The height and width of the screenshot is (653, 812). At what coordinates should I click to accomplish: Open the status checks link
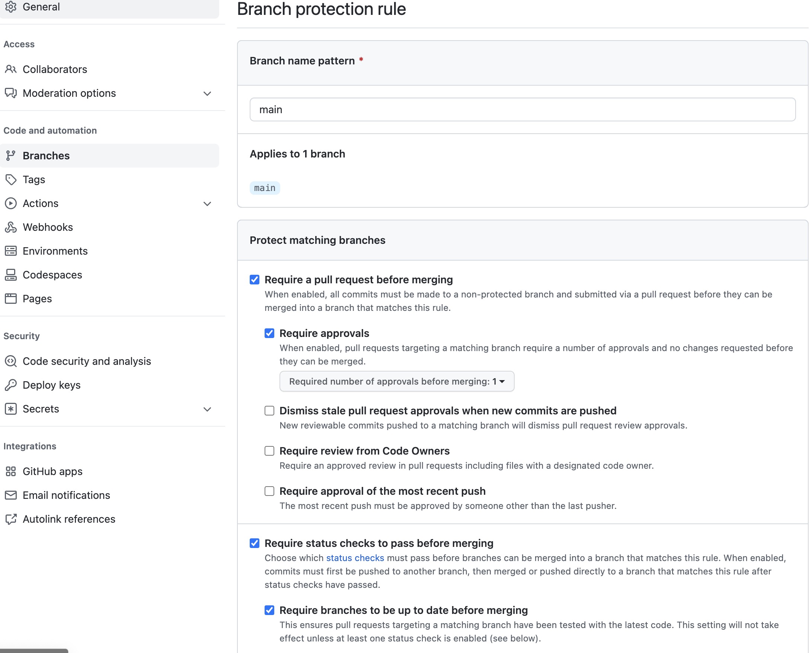[x=355, y=558]
